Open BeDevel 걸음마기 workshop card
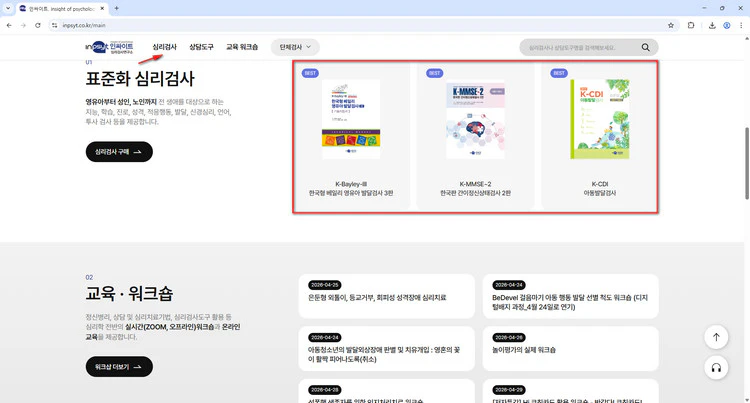This screenshot has width=750, height=403. click(x=570, y=296)
